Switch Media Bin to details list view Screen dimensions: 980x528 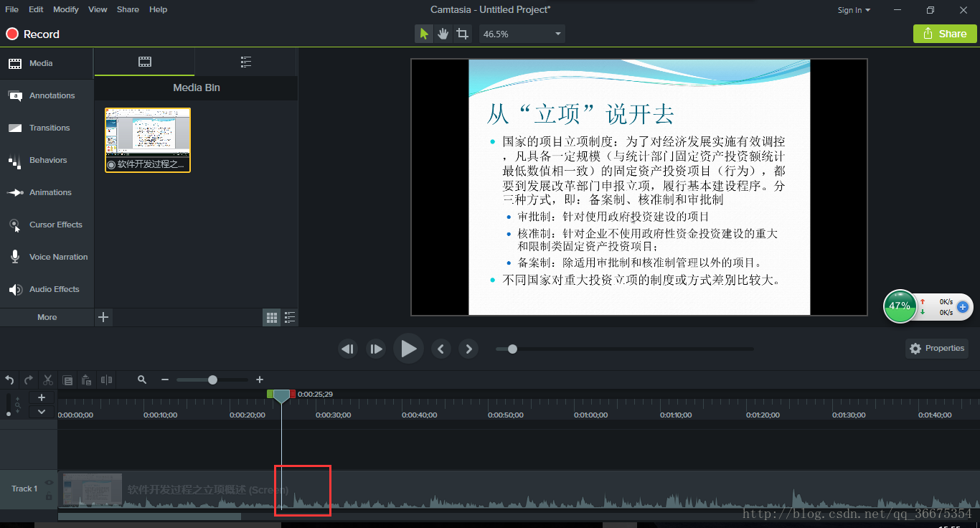coord(289,317)
